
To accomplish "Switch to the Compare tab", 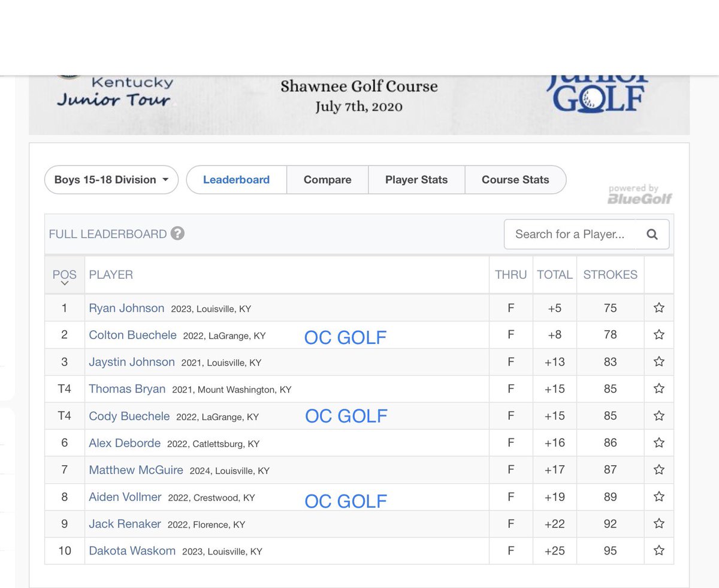I will coord(327,179).
